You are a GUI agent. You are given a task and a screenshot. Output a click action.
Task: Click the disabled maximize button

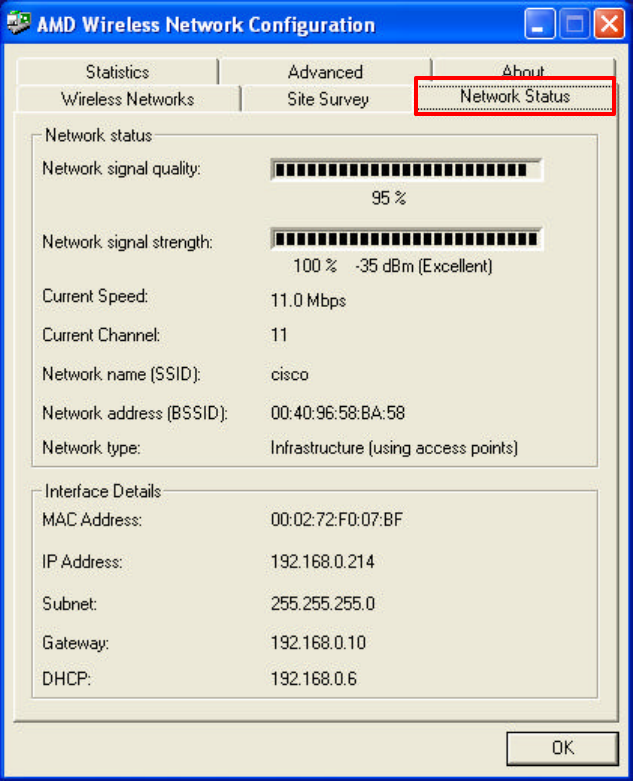575,24
